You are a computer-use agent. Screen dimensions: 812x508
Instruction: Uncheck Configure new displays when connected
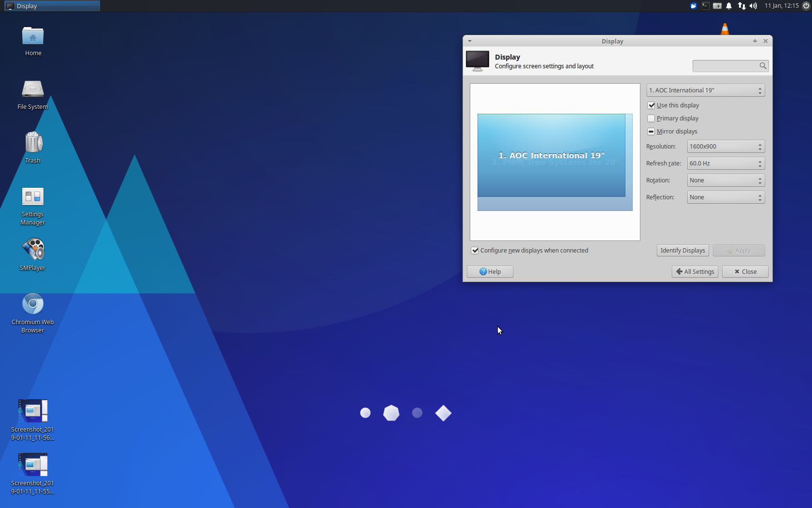(475, 251)
